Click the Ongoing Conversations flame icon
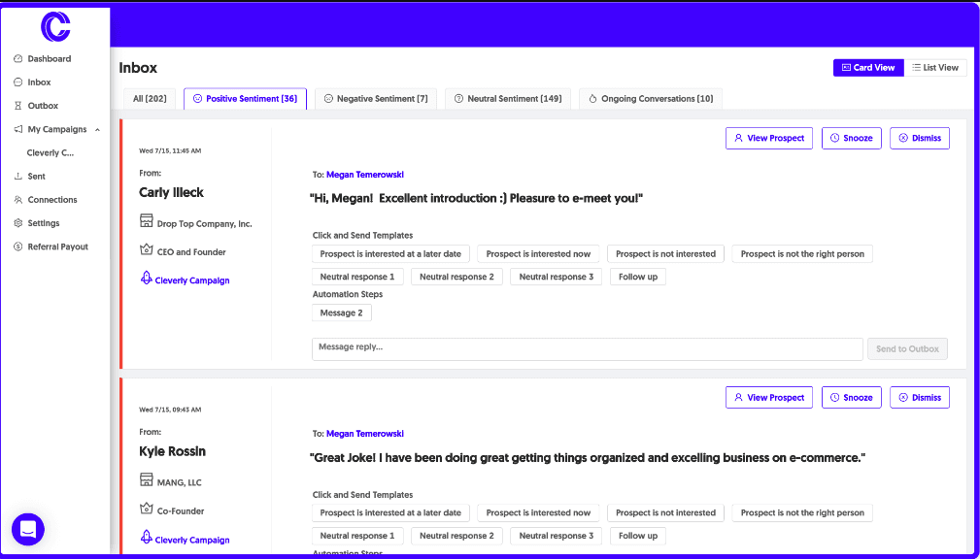This screenshot has height=559, width=980. [593, 99]
